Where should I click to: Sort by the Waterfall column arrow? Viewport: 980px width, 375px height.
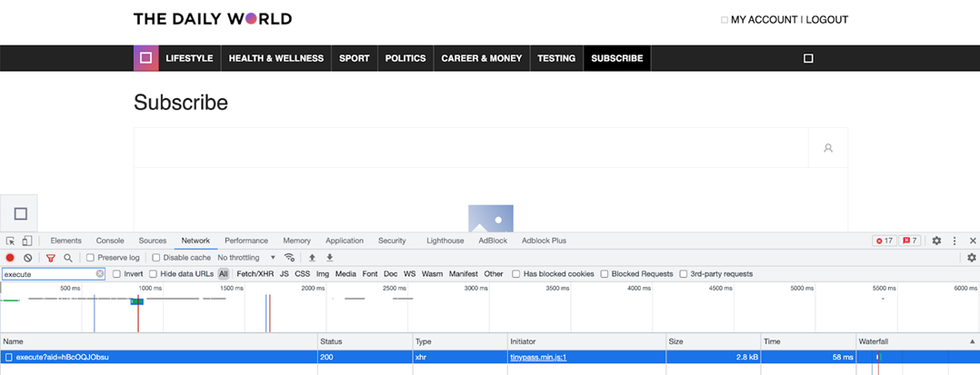tap(972, 342)
